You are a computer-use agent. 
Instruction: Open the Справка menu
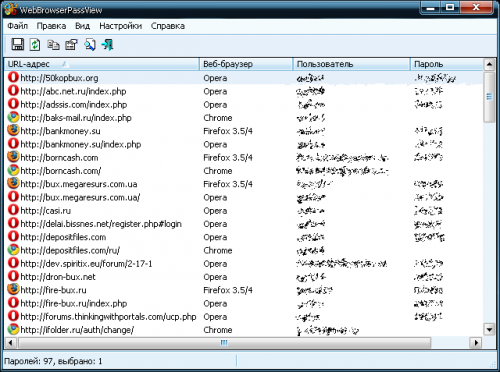tap(168, 26)
